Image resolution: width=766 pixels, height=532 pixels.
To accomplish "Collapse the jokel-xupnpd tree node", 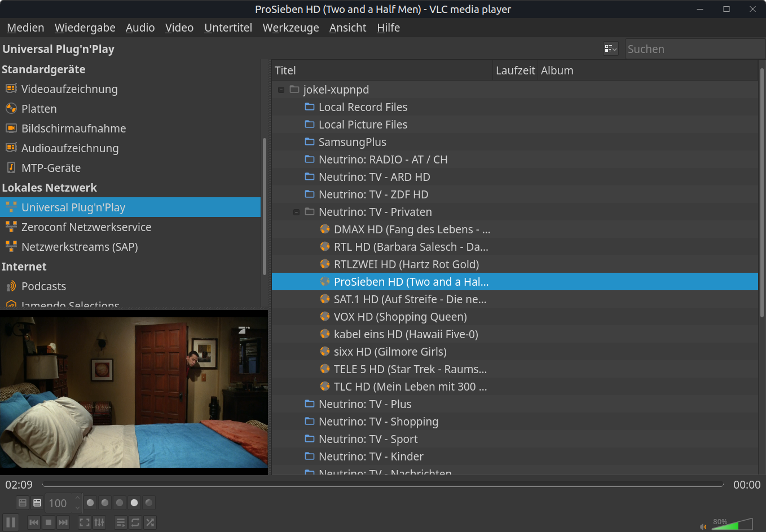I will (281, 90).
